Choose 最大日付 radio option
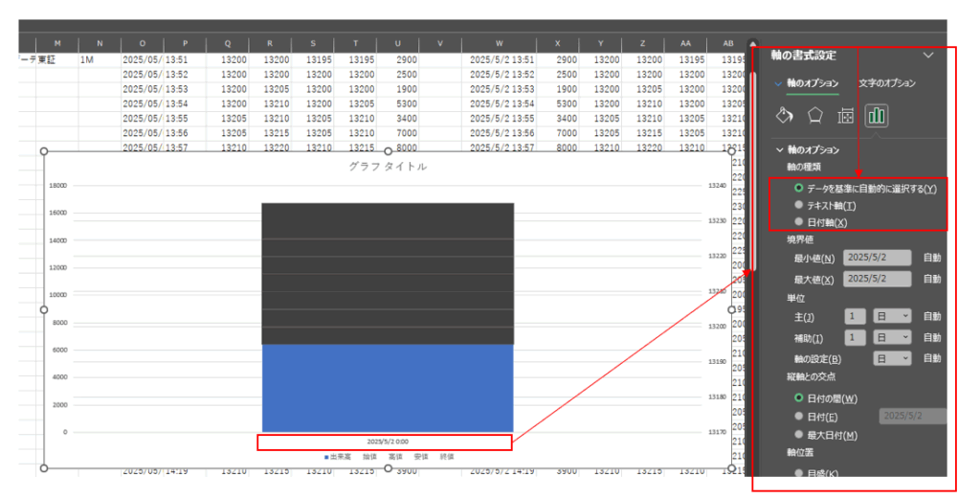The image size is (980, 499). point(799,435)
